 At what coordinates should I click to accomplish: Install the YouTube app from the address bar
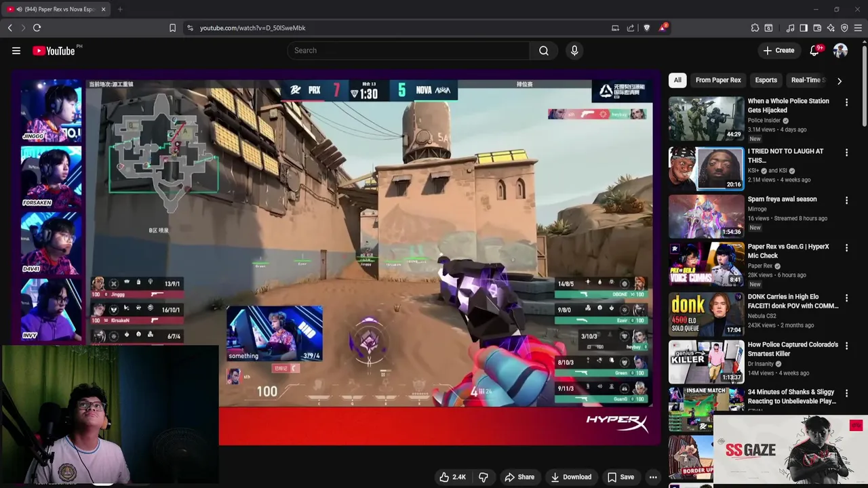pyautogui.click(x=615, y=28)
